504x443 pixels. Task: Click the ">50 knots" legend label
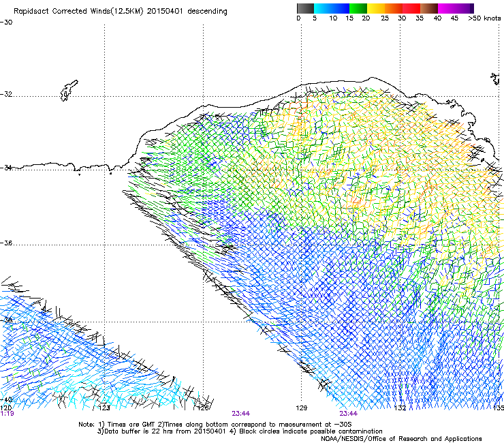coord(484,18)
